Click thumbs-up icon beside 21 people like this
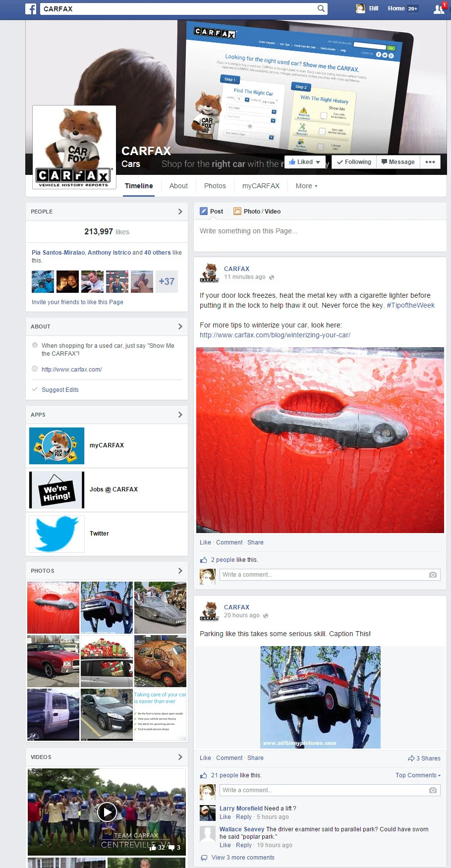Viewport: 451px width, 868px height. (x=203, y=775)
